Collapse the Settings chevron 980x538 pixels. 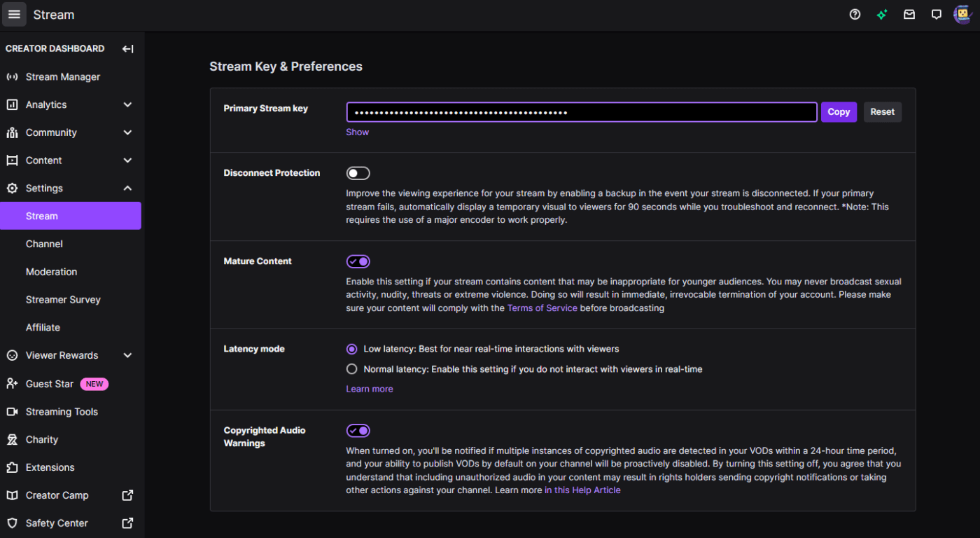(127, 188)
